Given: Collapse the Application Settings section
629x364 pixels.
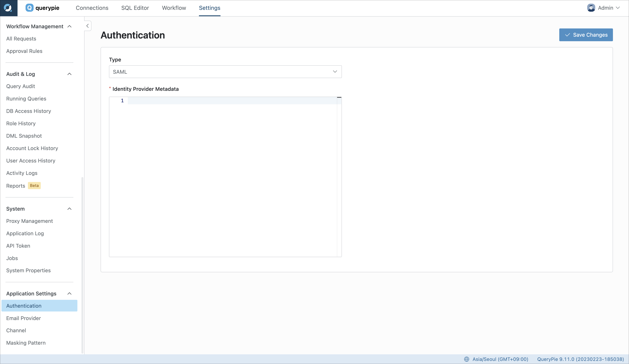Looking at the screenshot, I should click(69, 294).
